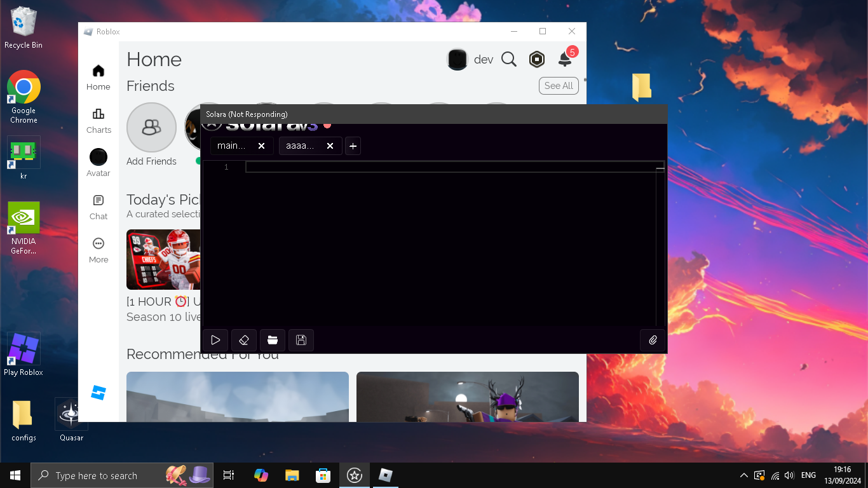Open Chat in the Roblox sidebar

[x=98, y=207]
